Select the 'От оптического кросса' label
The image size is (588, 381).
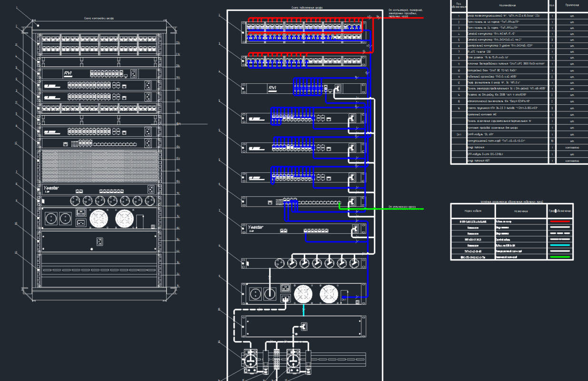coord(402,207)
